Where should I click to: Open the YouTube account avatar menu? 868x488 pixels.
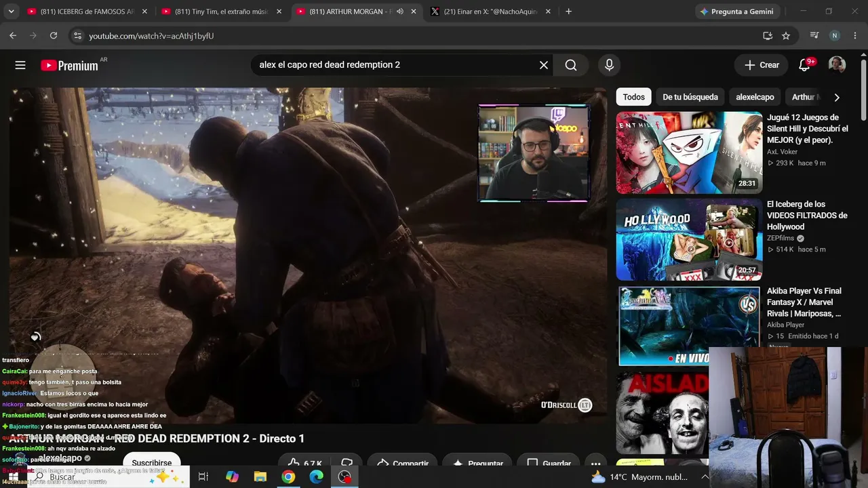pyautogui.click(x=837, y=65)
